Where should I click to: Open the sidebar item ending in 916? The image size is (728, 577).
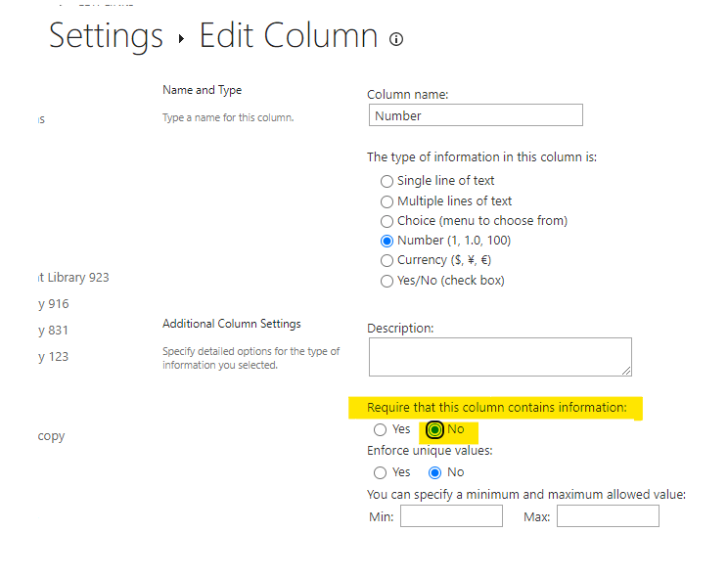pyautogui.click(x=54, y=304)
